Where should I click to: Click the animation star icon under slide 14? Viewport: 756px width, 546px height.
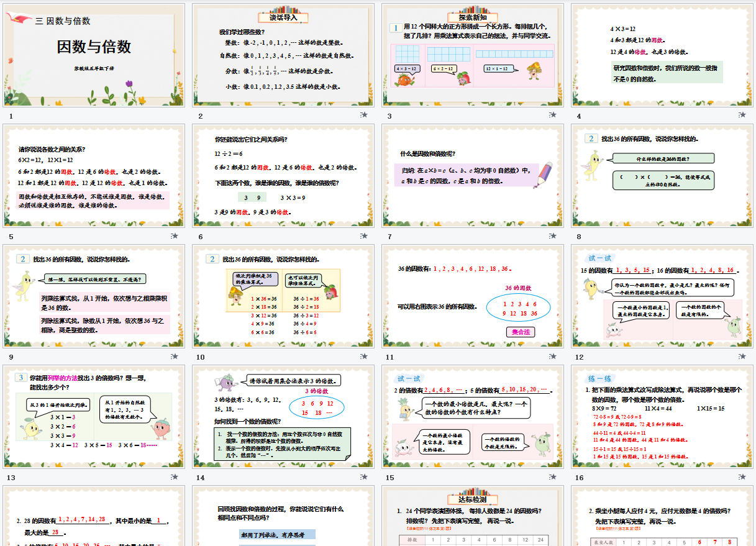(x=364, y=476)
